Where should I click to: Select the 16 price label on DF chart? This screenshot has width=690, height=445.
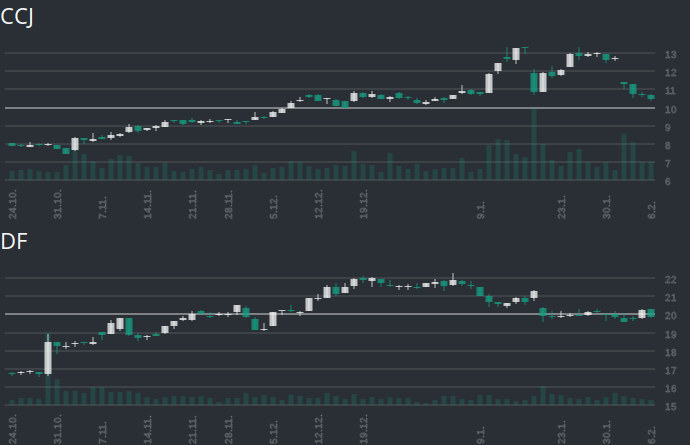tap(670, 389)
